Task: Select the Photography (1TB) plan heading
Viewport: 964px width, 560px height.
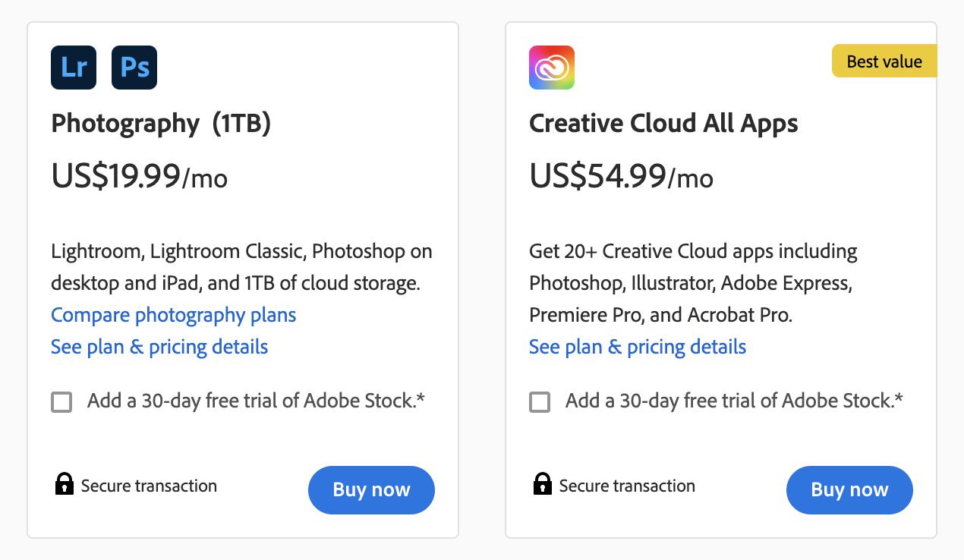Action: pyautogui.click(x=161, y=123)
